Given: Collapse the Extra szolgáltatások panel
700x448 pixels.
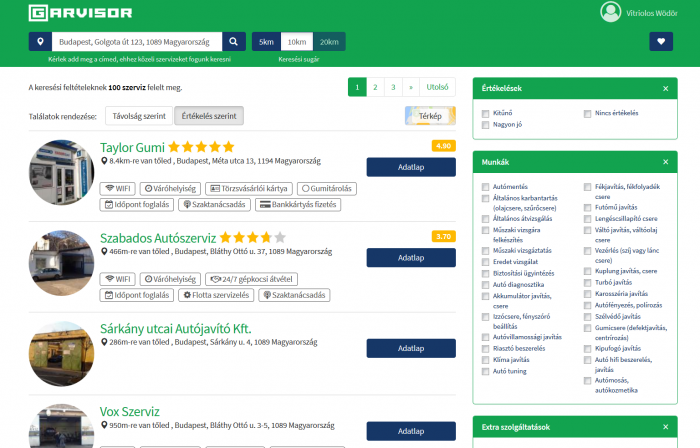Looking at the screenshot, I should [x=665, y=427].
